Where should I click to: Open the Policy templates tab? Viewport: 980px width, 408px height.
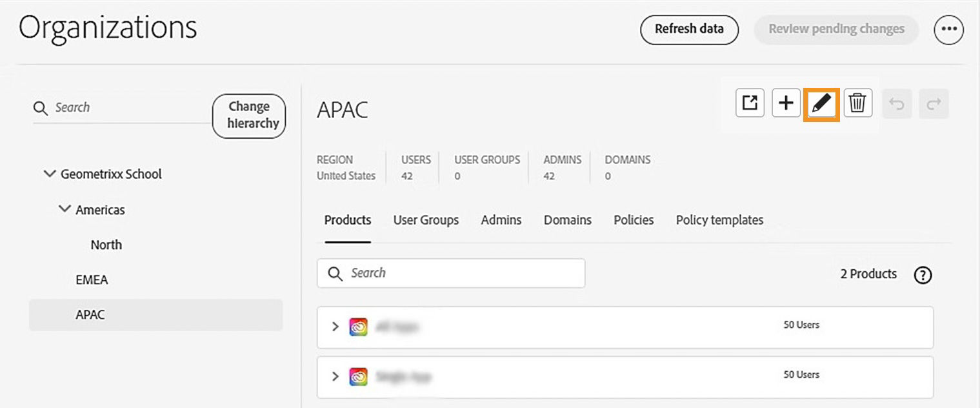tap(719, 220)
